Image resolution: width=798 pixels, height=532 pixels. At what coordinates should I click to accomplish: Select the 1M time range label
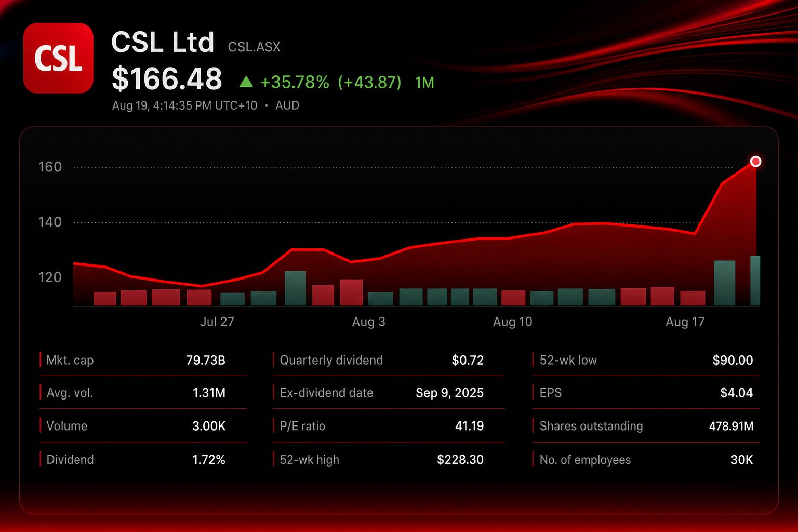click(424, 83)
